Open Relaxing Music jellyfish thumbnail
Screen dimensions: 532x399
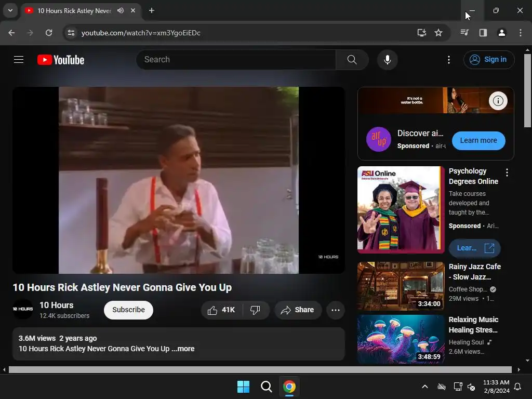[401, 339]
